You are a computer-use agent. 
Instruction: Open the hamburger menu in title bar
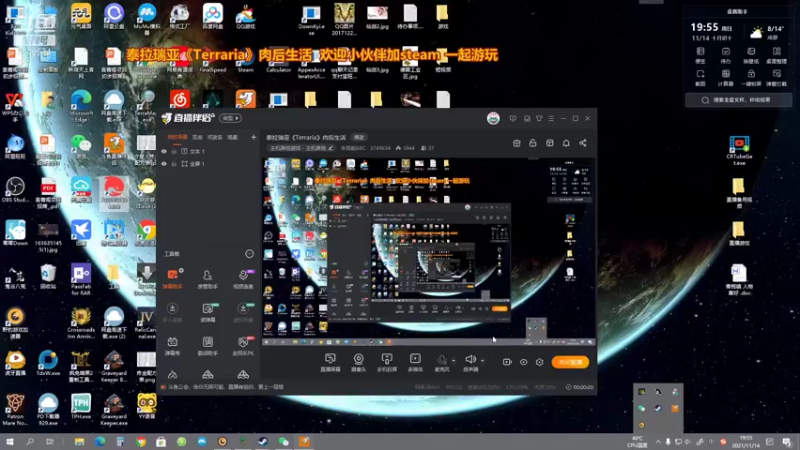(x=551, y=118)
